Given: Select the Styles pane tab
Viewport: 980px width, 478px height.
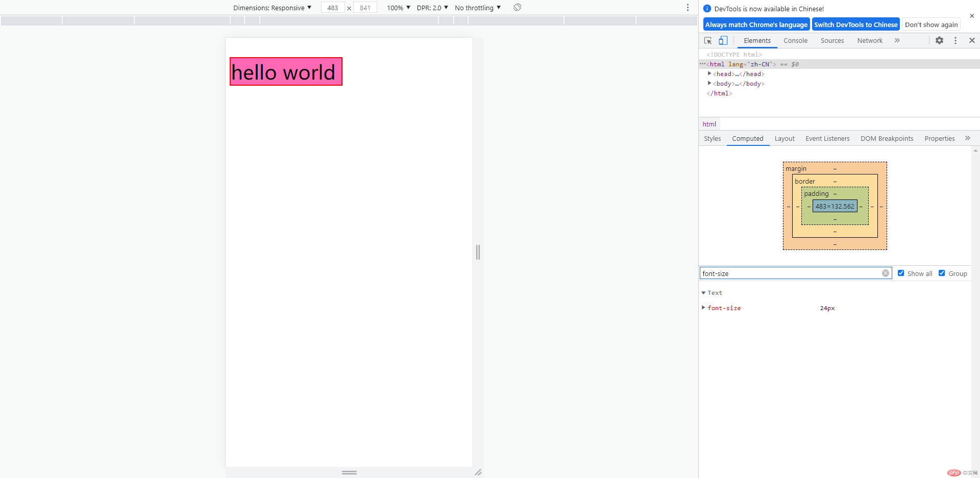Looking at the screenshot, I should click(712, 138).
